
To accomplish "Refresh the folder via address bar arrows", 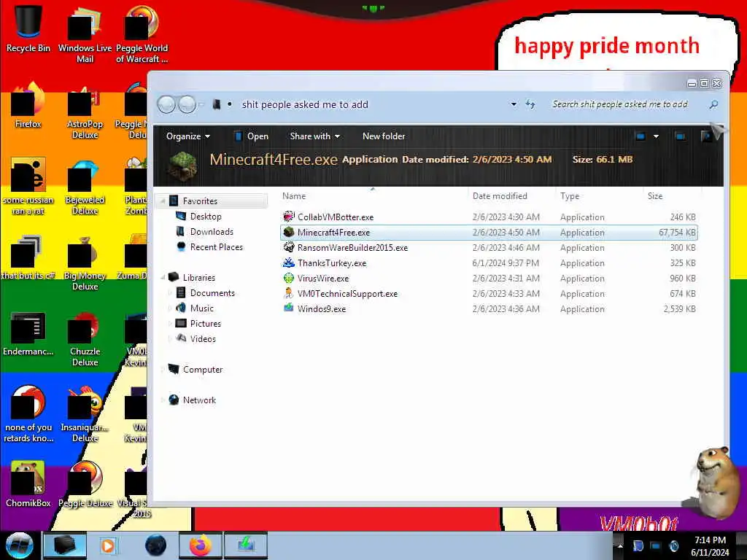I will point(530,104).
